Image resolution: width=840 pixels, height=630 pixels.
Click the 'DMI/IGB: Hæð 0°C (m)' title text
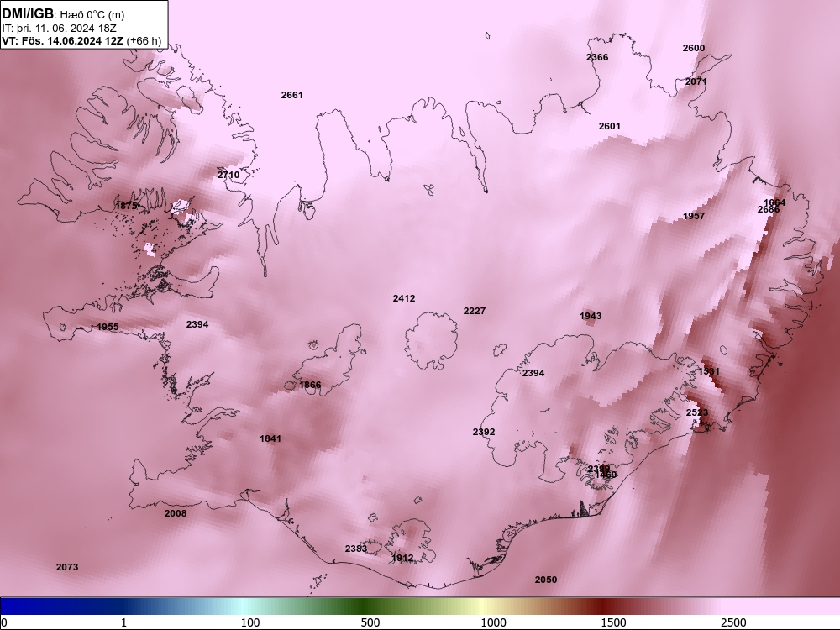click(63, 14)
